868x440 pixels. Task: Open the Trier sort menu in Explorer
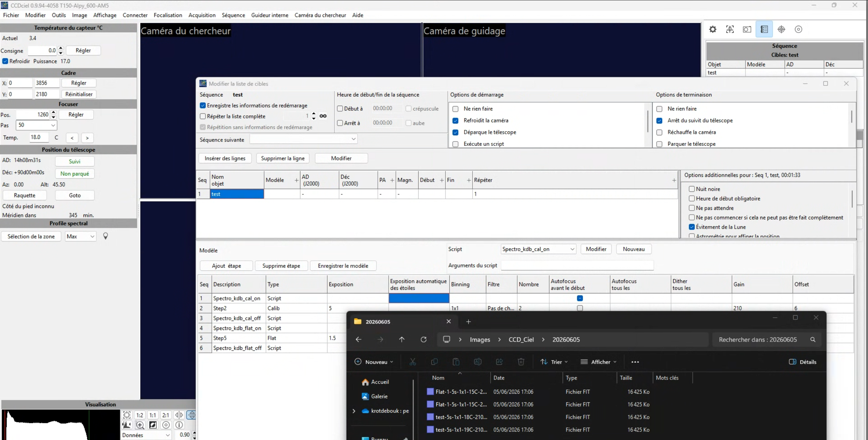[554, 362]
